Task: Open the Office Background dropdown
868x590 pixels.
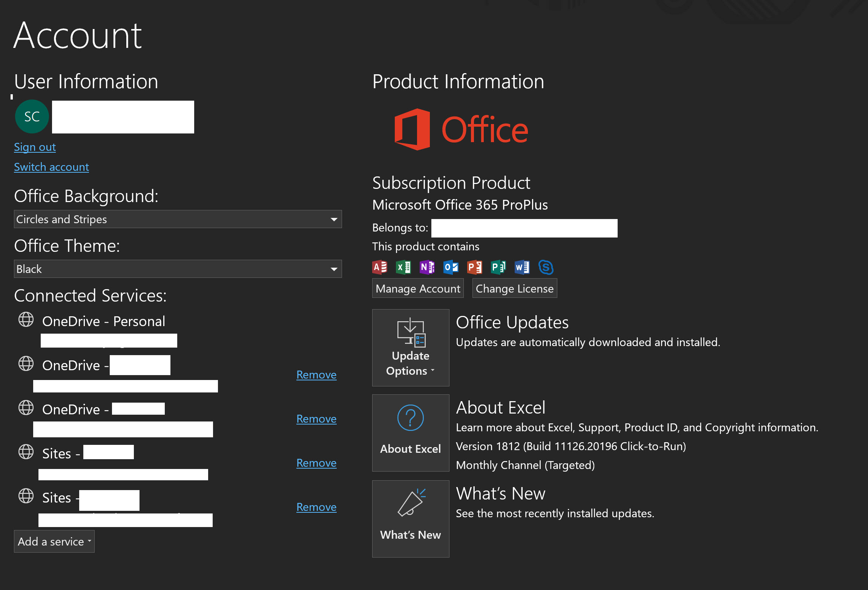Action: click(178, 219)
